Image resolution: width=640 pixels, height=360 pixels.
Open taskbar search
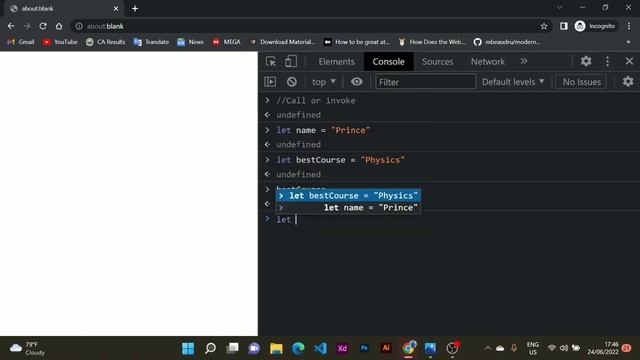(x=210, y=348)
